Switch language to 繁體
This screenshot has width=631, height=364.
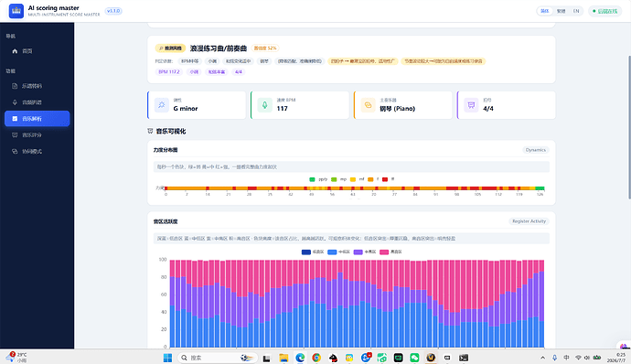[x=561, y=11]
